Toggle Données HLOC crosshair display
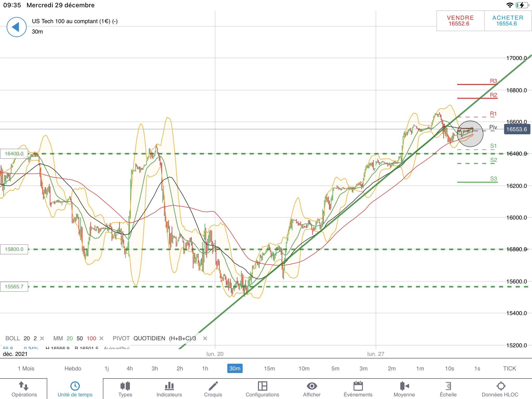The width and height of the screenshot is (532, 399). pyautogui.click(x=500, y=389)
